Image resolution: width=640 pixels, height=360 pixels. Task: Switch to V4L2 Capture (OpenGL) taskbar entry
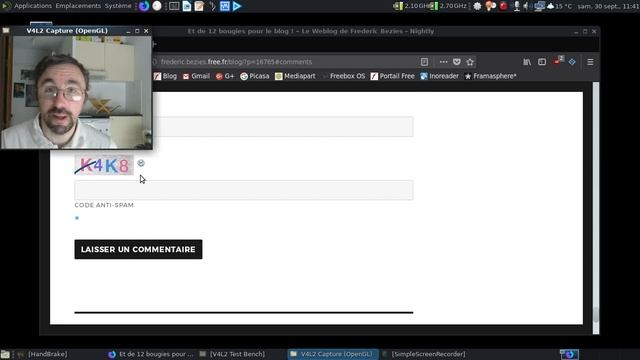[332, 354]
